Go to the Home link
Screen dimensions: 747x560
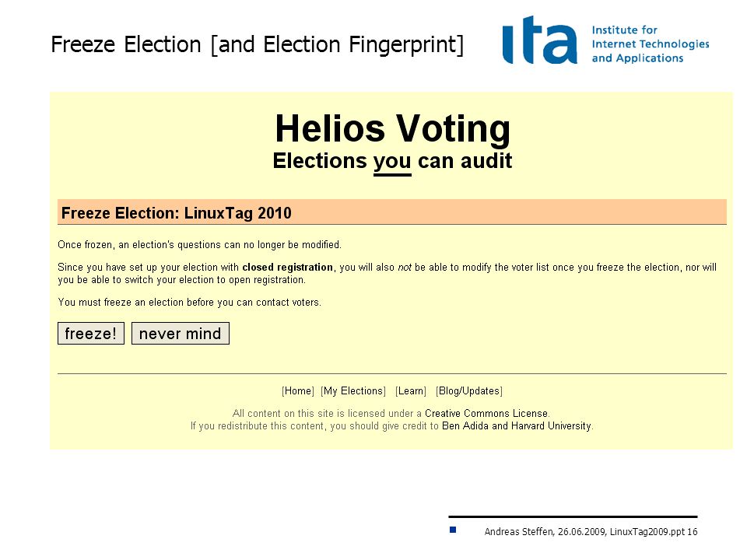point(298,391)
